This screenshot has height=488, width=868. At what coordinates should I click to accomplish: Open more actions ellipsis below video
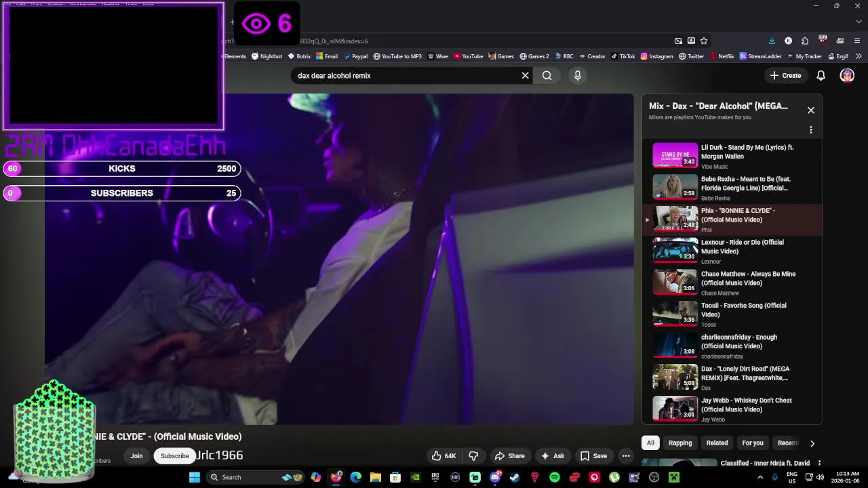coord(626,456)
